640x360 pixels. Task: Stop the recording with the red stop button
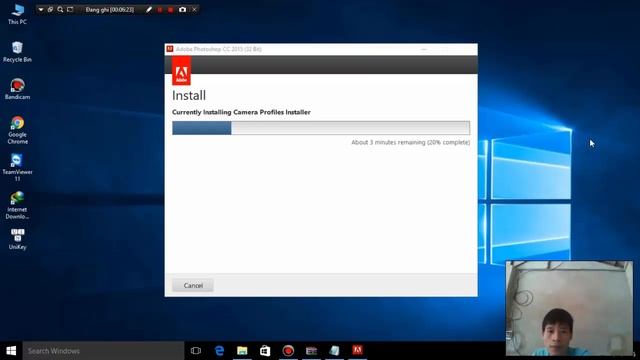coord(171,9)
